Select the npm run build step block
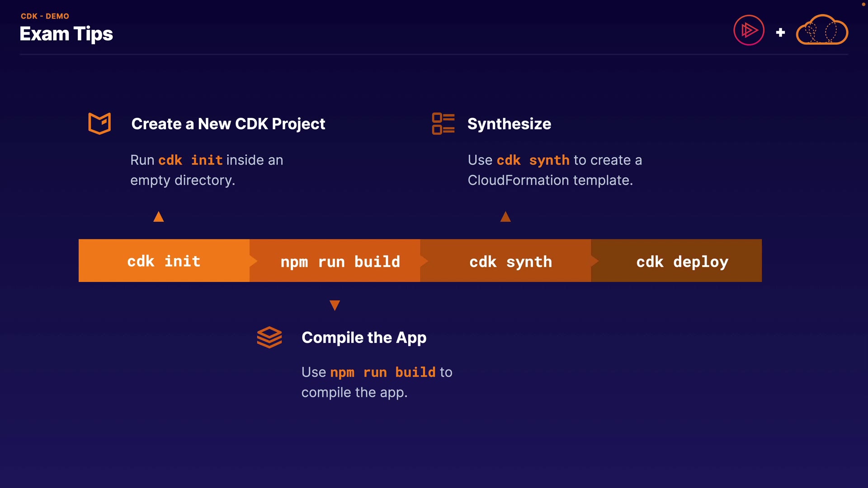Screen dimensions: 868x488 tap(340, 261)
